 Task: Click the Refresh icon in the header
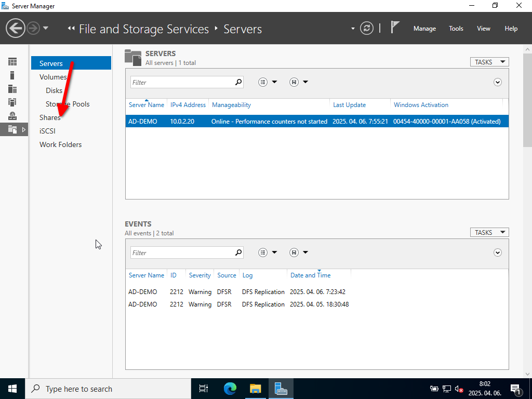point(367,28)
